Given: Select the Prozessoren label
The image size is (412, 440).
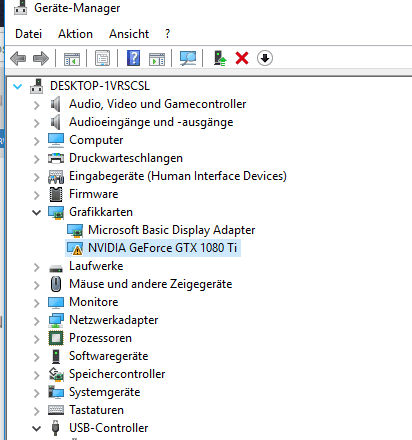Looking at the screenshot, I should click(x=100, y=338).
